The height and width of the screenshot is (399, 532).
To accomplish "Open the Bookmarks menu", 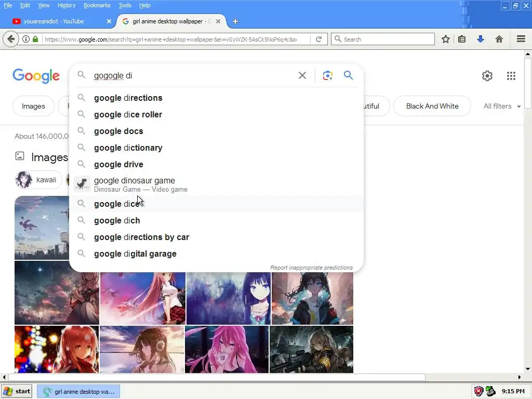I will pos(97,5).
